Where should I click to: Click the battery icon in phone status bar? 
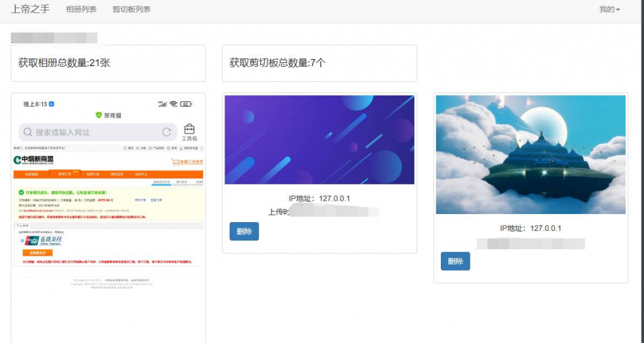(186, 104)
